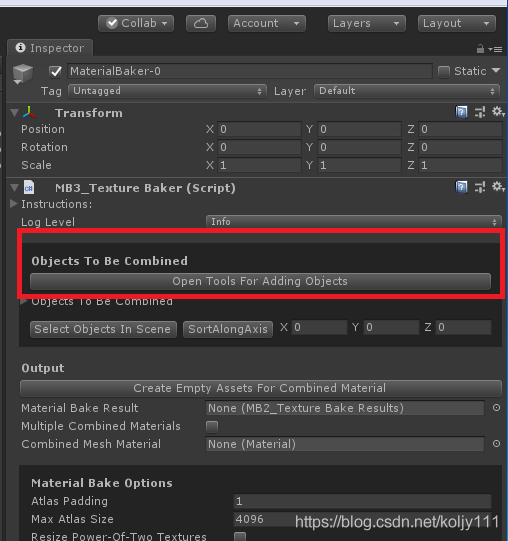
Task: Click the C# script icon
Action: coord(29,188)
